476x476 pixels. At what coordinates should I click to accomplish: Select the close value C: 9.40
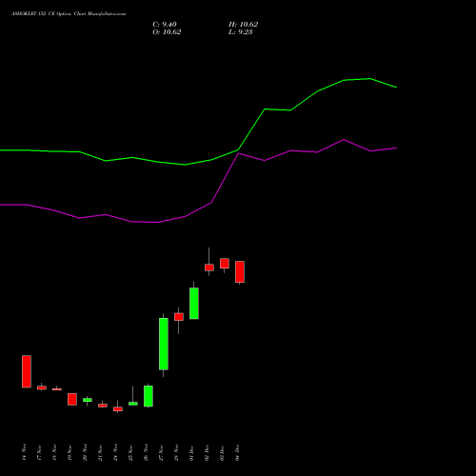point(165,25)
